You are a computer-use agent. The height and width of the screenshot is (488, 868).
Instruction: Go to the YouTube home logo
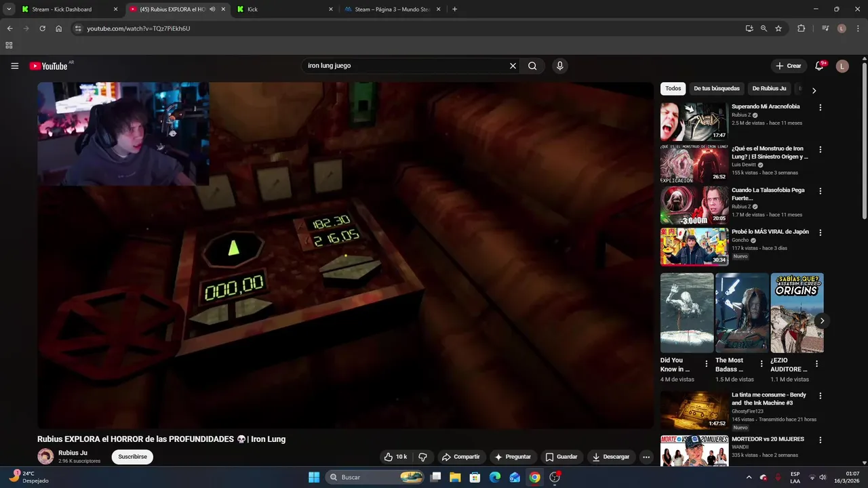click(x=48, y=66)
